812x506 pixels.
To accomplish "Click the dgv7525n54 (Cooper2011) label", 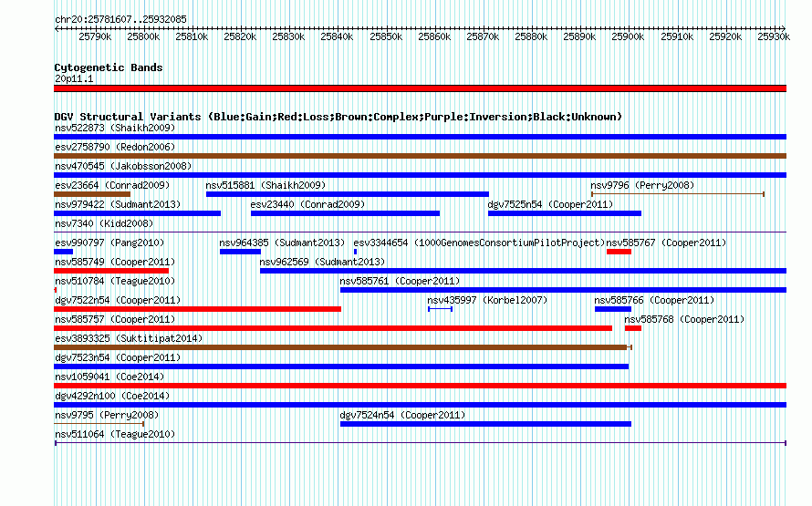I will click(x=550, y=204).
